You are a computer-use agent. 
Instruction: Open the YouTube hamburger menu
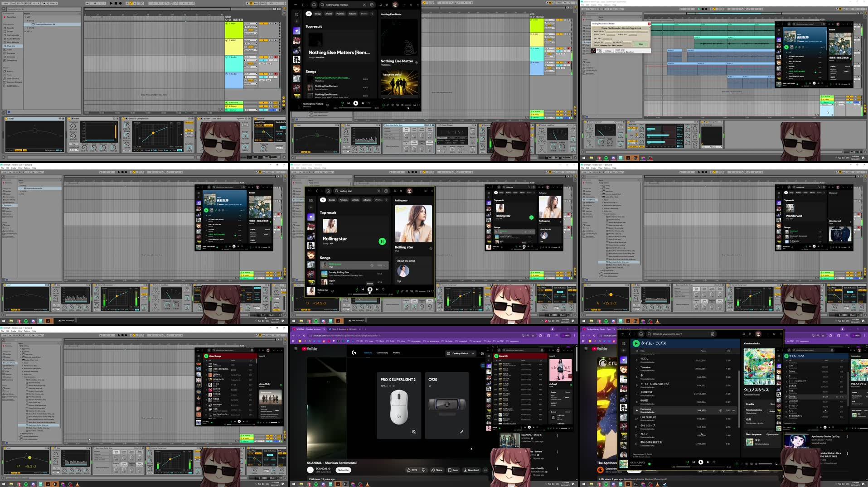click(x=296, y=349)
